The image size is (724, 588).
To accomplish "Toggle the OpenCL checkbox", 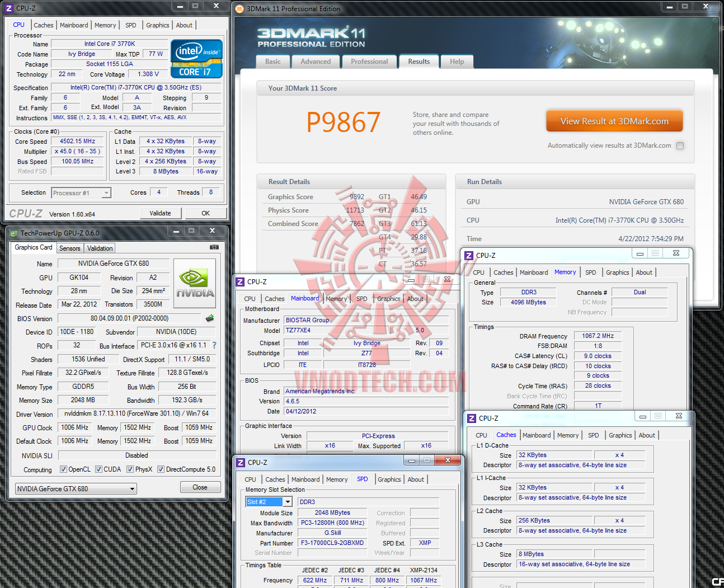I will click(63, 469).
